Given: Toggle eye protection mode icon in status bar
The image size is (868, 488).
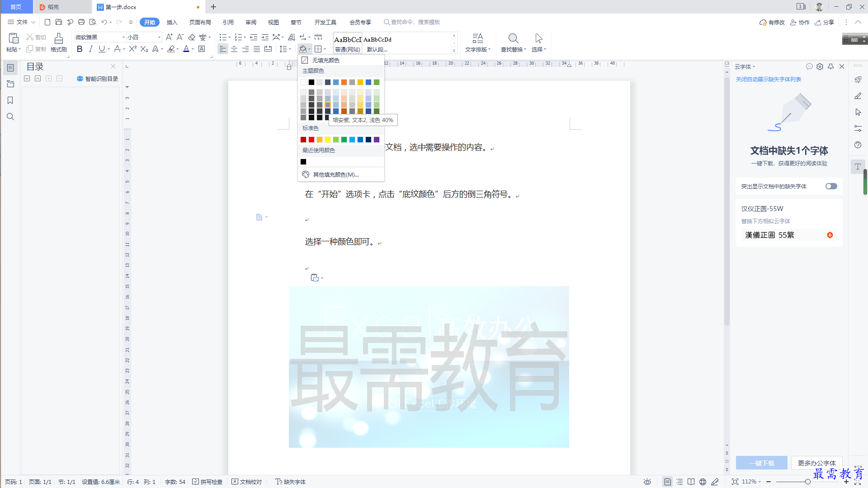Looking at the screenshot, I should tap(647, 482).
